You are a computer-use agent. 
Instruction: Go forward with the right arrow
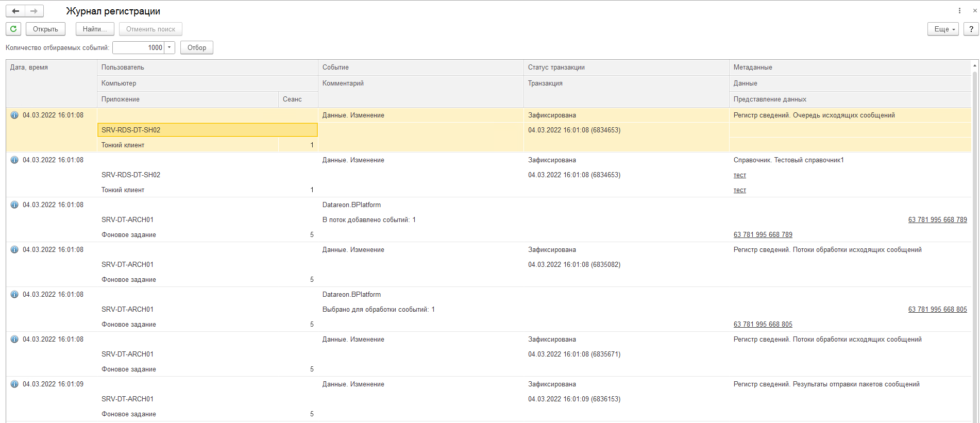point(34,11)
